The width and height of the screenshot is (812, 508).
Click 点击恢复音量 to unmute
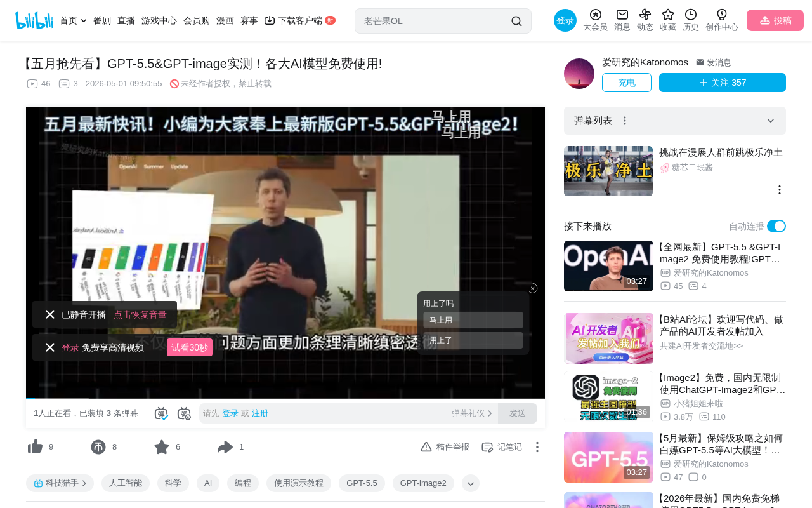[140, 314]
